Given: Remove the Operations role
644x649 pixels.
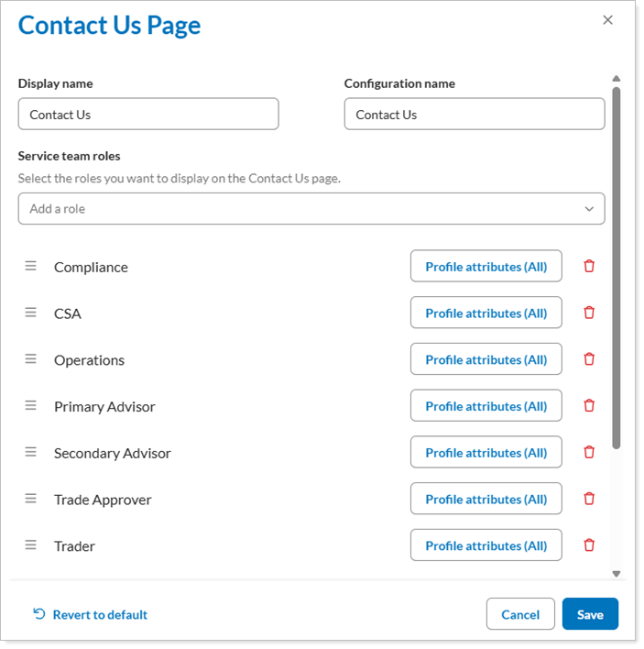Looking at the screenshot, I should [589, 359].
